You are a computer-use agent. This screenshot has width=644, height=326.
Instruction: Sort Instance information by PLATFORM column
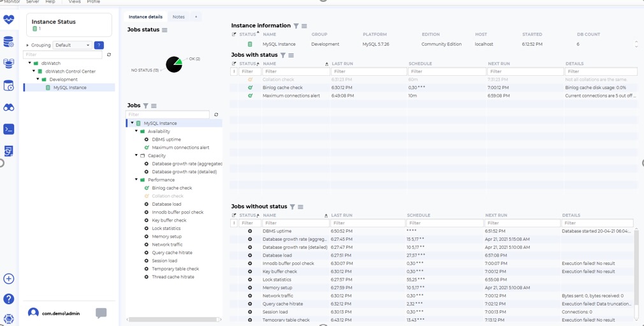coord(374,34)
